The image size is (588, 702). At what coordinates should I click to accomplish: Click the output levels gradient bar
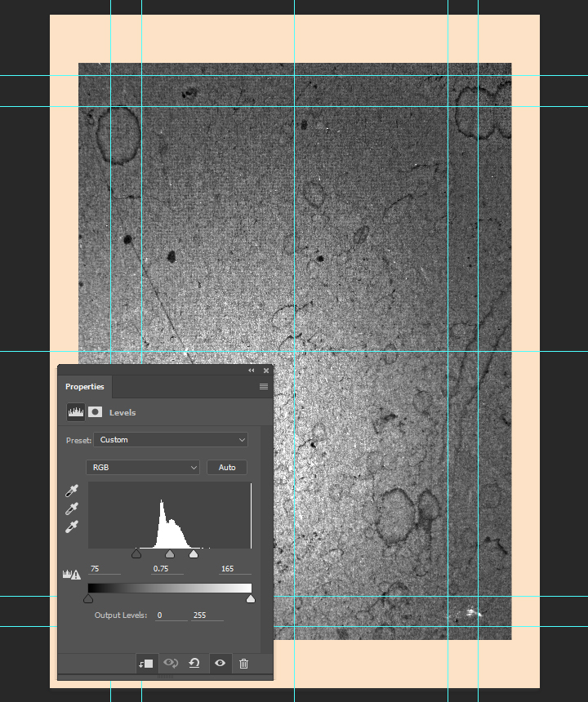tap(170, 588)
